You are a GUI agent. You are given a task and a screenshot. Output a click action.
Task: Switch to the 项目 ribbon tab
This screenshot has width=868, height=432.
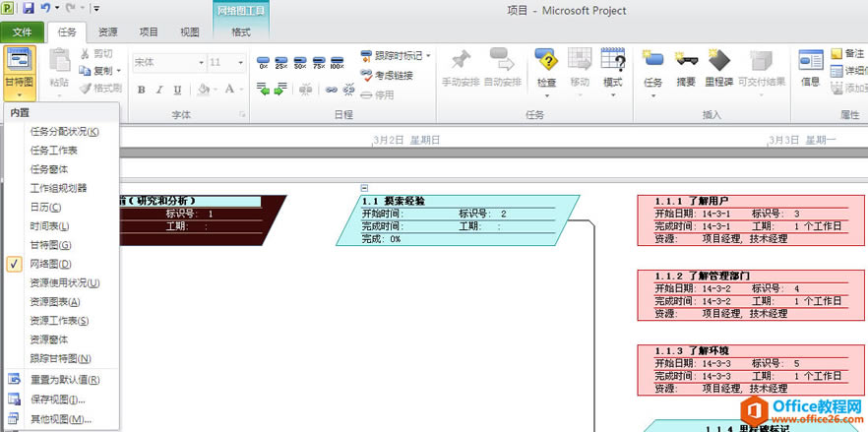click(149, 32)
